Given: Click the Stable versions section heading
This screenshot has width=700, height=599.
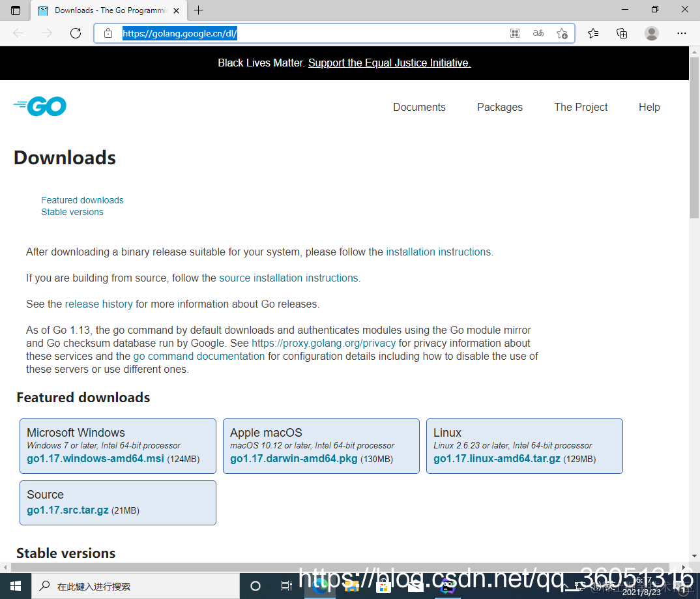Looking at the screenshot, I should 66,553.
